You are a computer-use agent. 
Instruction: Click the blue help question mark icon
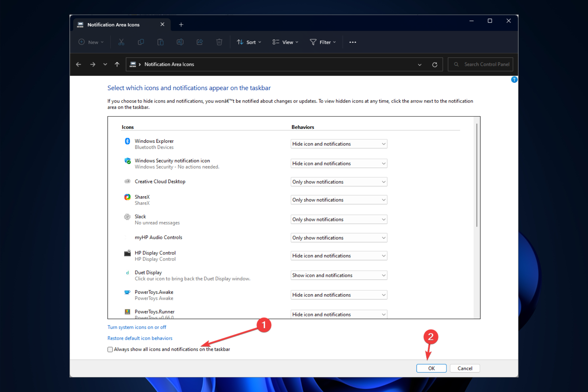[514, 80]
